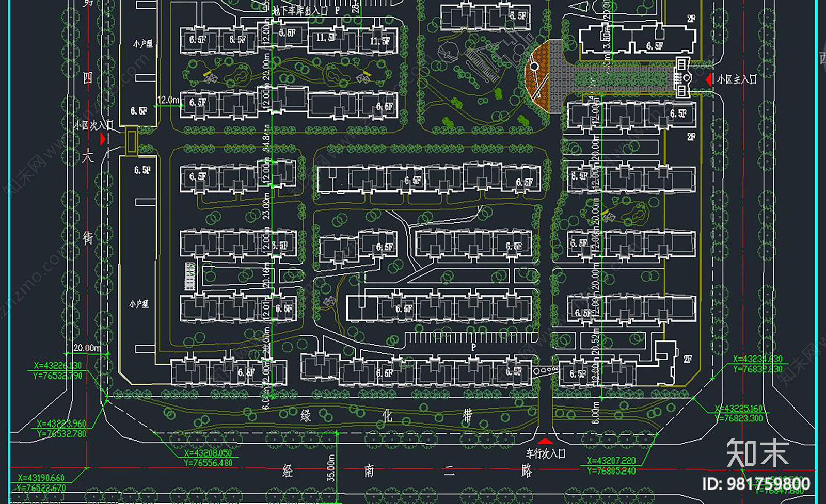Viewport: 826px width, 504px height.
Task: Click coordinate text Y=76805.240
Action: [x=611, y=470]
